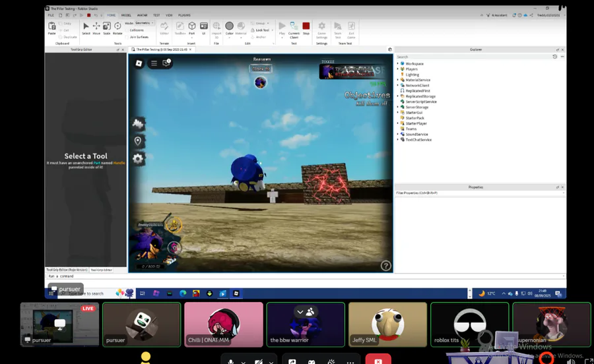Click the Duplicate button

click(x=68, y=37)
